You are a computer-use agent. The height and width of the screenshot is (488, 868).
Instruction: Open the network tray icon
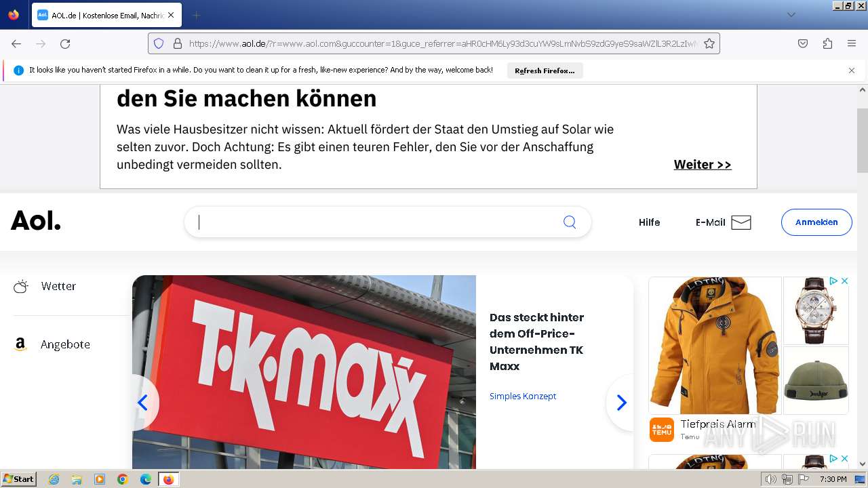pyautogui.click(x=787, y=479)
